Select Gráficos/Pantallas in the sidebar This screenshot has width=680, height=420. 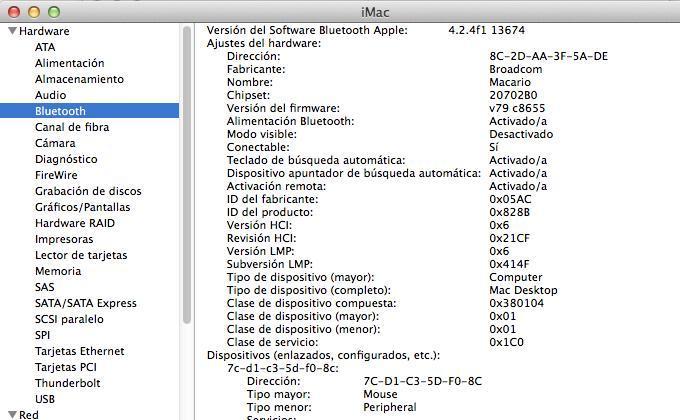coord(82,207)
